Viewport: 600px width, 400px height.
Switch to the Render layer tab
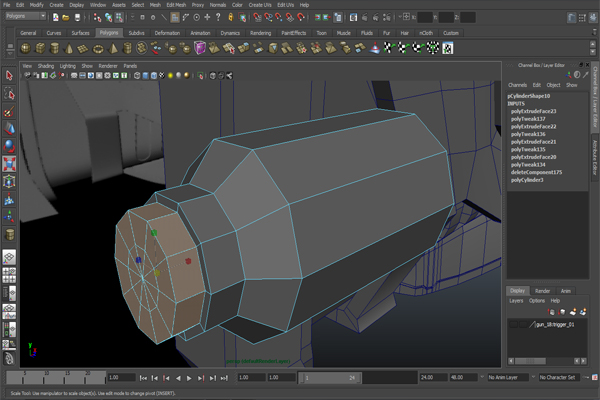[542, 291]
